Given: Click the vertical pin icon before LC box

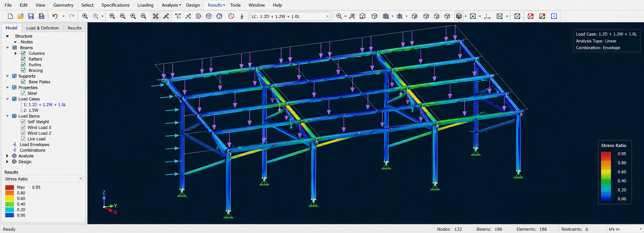Looking at the screenshot, I should coord(242,16).
